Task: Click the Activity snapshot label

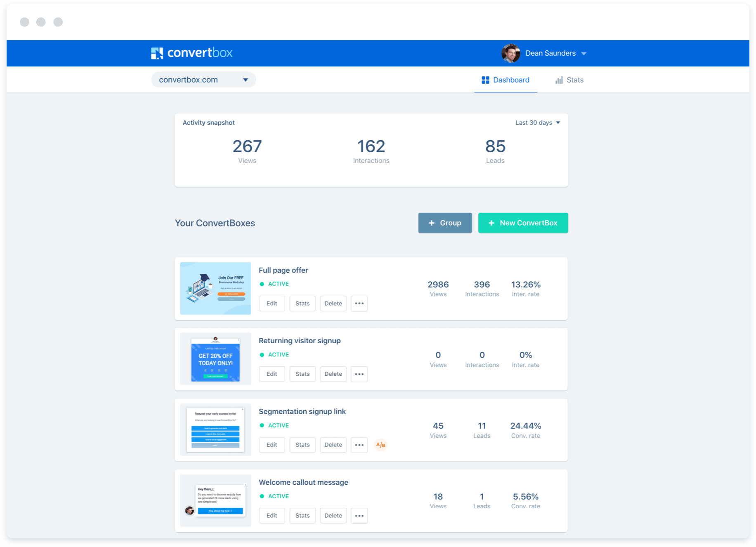Action: [x=209, y=123]
